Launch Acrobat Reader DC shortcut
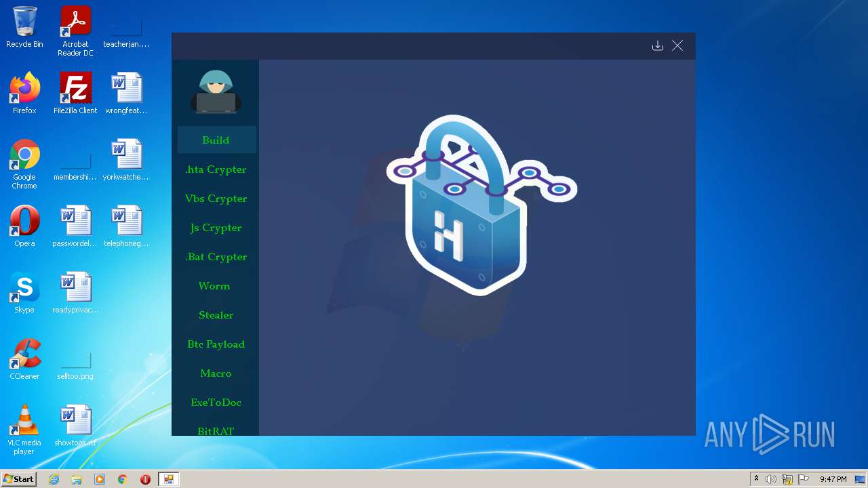Viewport: 868px width, 488px height. [x=75, y=32]
